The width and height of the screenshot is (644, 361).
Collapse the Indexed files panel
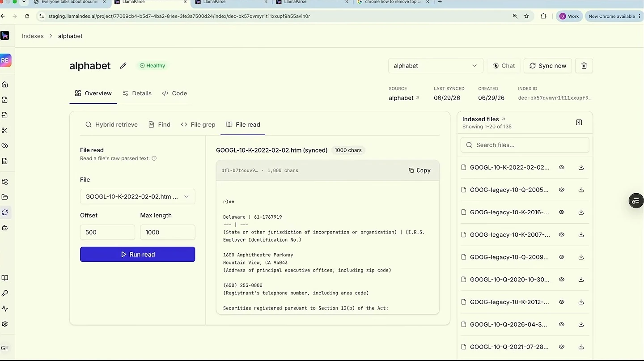click(579, 123)
